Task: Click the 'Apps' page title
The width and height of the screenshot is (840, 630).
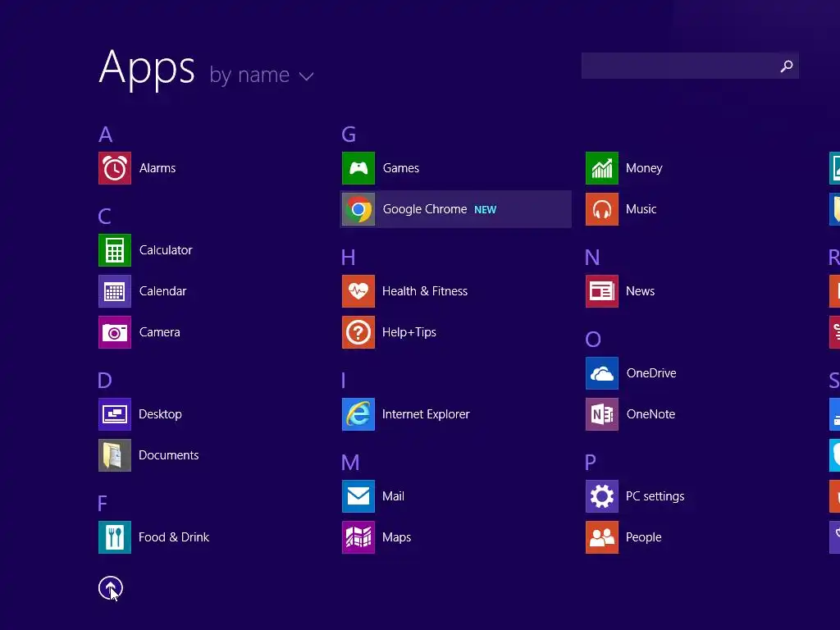Action: [x=147, y=68]
